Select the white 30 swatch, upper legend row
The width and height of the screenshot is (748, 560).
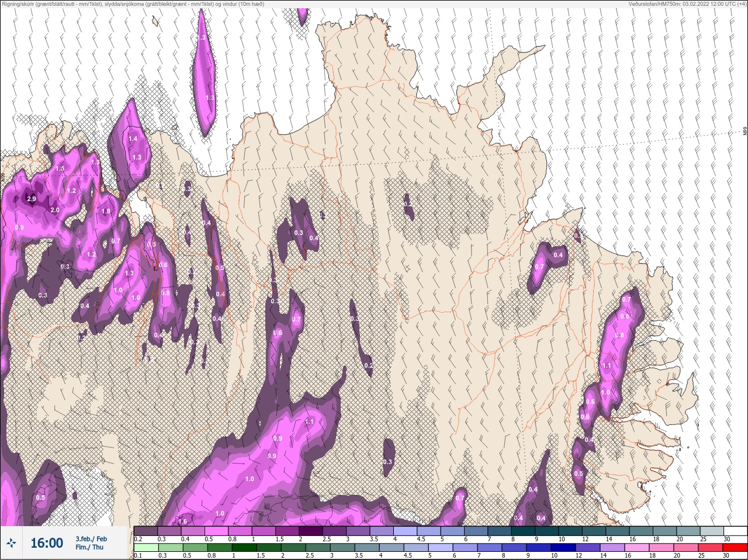tap(735, 531)
